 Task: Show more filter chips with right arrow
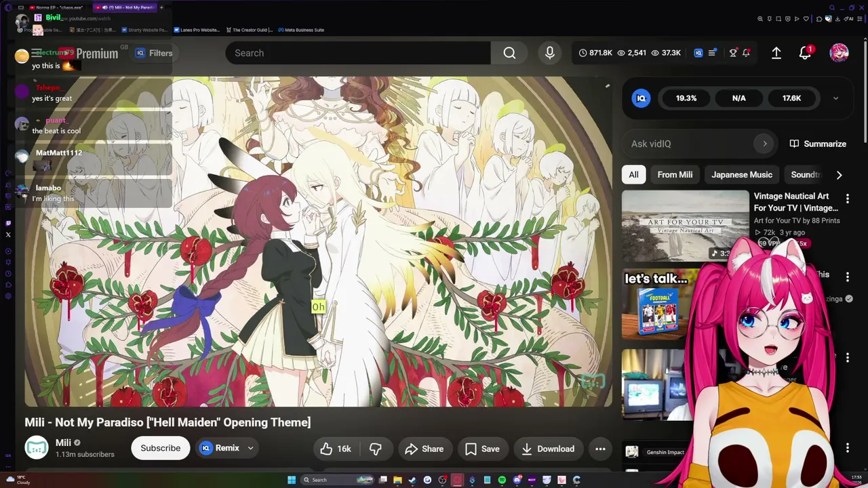click(839, 175)
